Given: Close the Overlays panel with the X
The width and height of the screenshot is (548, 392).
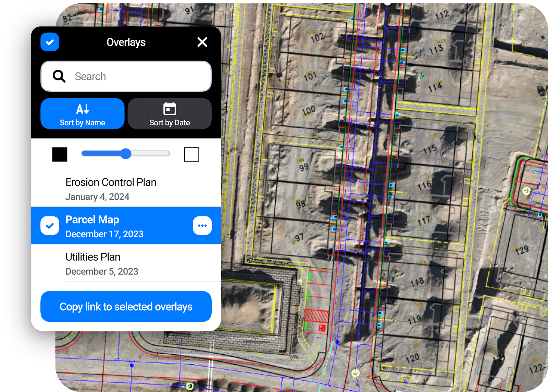Looking at the screenshot, I should pyautogui.click(x=202, y=42).
